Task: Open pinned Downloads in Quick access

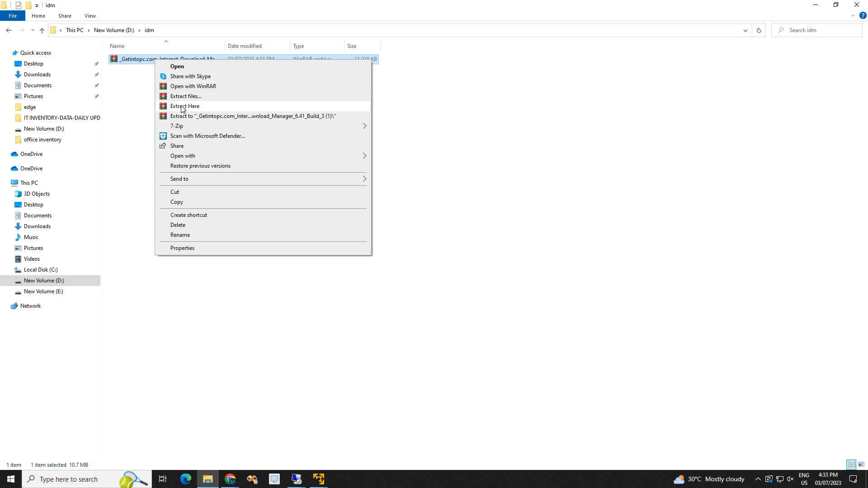Action: click(x=37, y=75)
